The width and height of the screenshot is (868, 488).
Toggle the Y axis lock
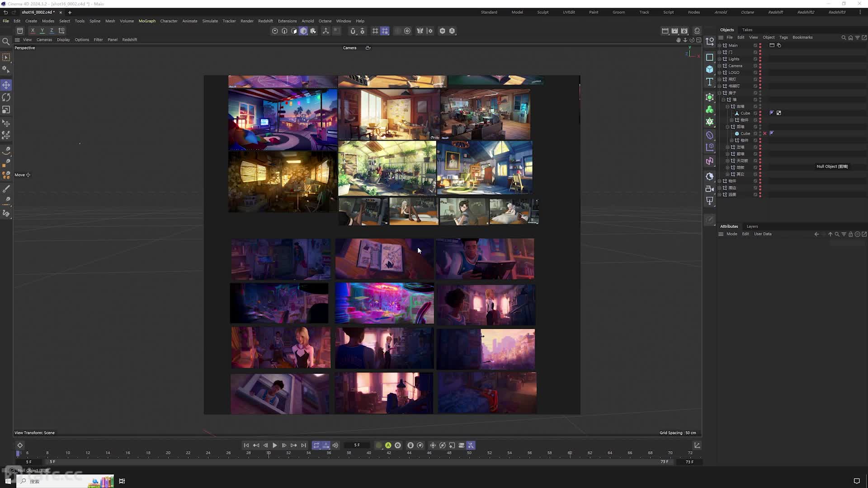tap(42, 31)
